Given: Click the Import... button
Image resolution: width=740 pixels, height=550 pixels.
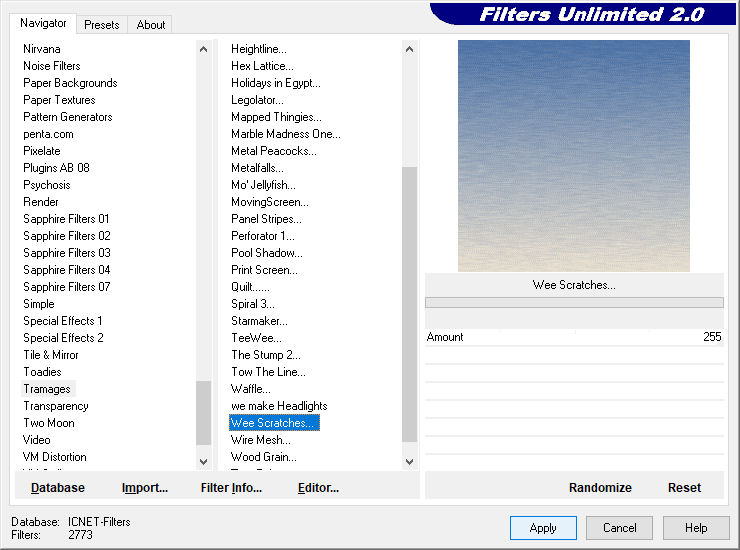Looking at the screenshot, I should click(x=145, y=488).
